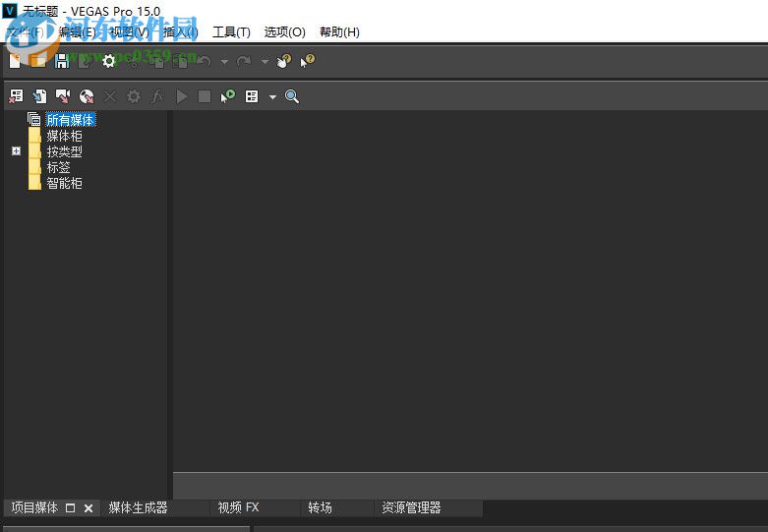Click Remove all unused media icon

16,96
